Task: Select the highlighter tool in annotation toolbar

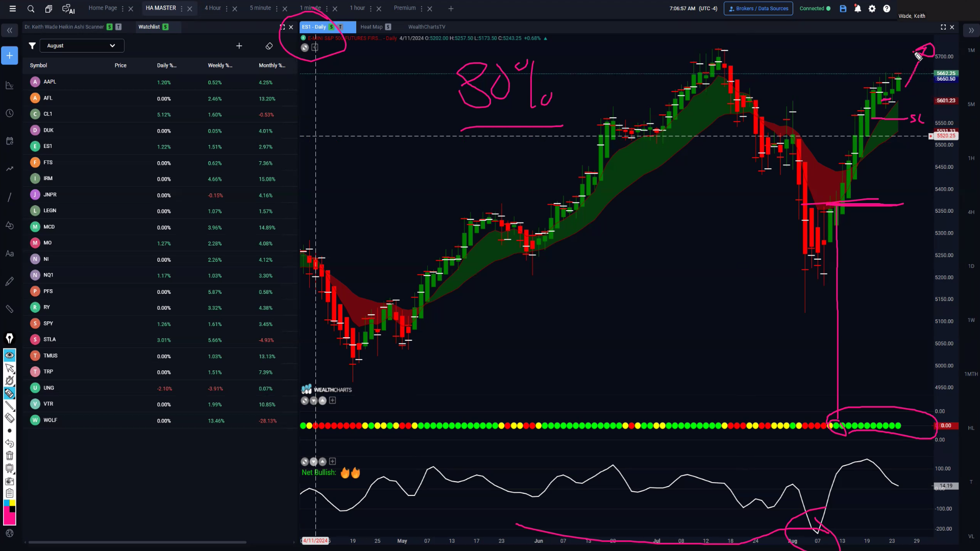Action: (10, 393)
